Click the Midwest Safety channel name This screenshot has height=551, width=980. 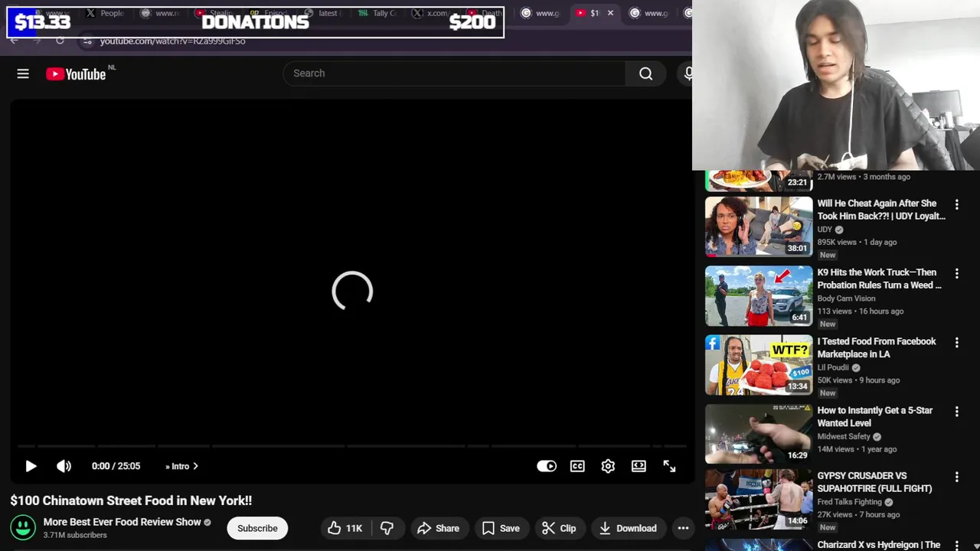click(844, 436)
